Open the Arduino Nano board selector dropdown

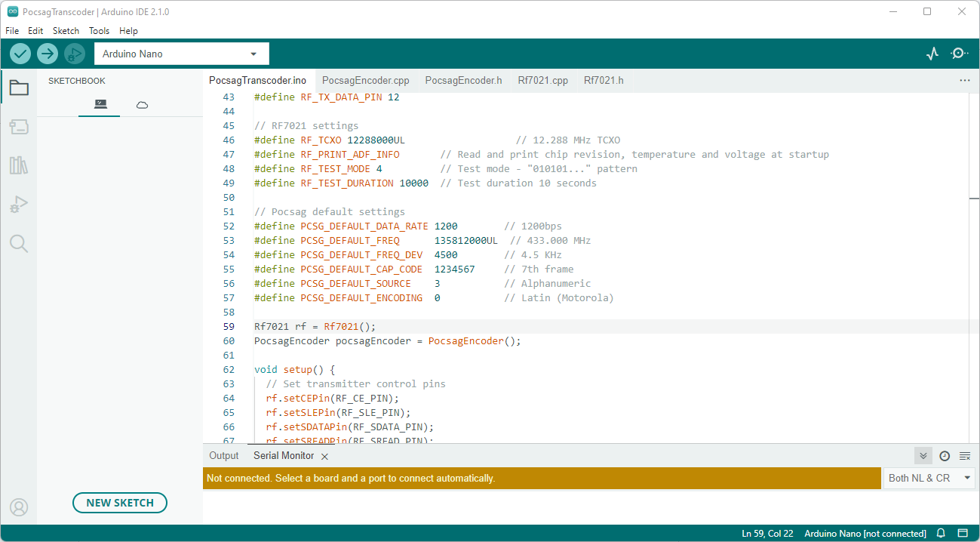pyautogui.click(x=182, y=54)
